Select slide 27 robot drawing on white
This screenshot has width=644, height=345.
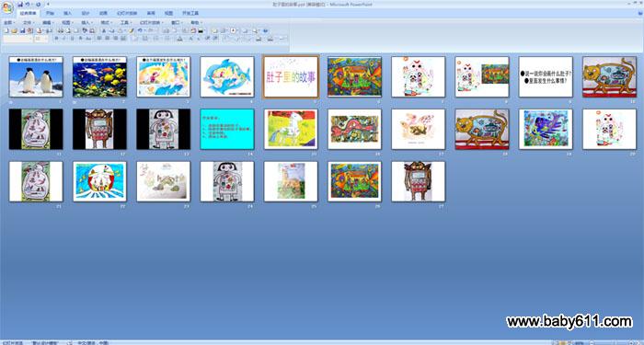(419, 181)
